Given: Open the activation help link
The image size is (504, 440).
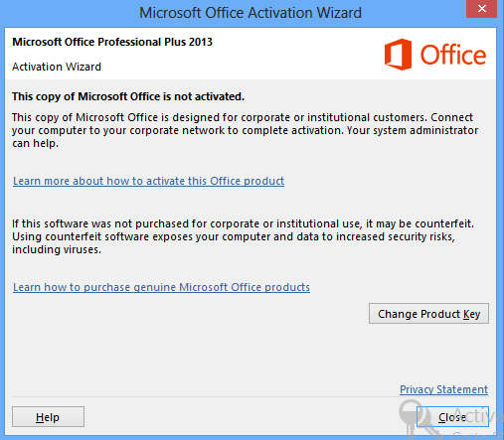Looking at the screenshot, I should coord(148,181).
